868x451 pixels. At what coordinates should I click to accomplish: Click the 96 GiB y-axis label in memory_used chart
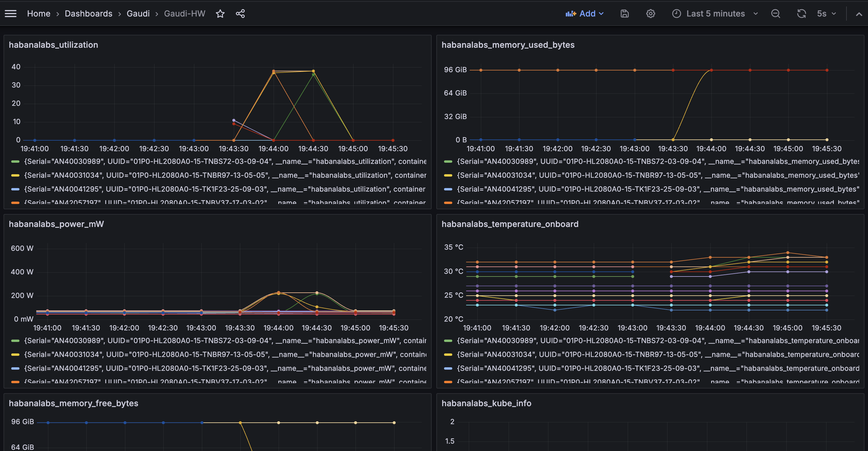click(455, 70)
